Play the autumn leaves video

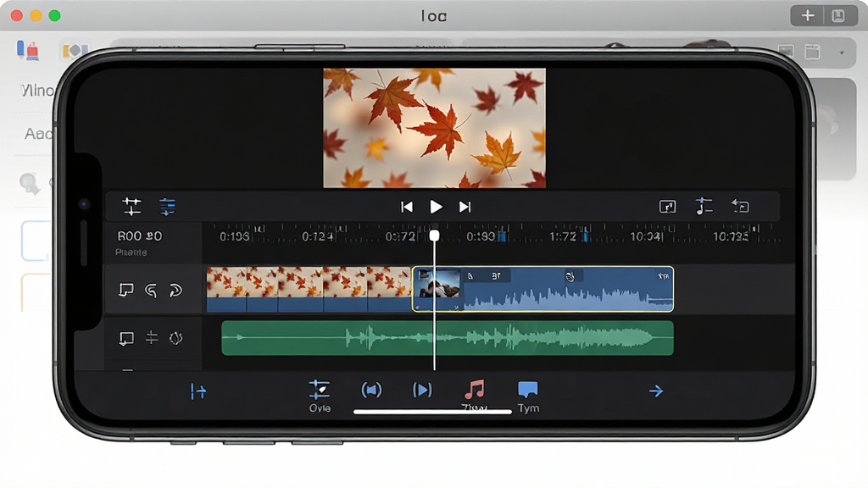tap(437, 207)
